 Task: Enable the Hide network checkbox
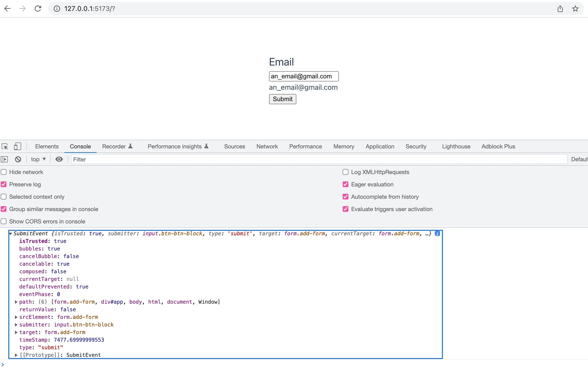tap(4, 172)
